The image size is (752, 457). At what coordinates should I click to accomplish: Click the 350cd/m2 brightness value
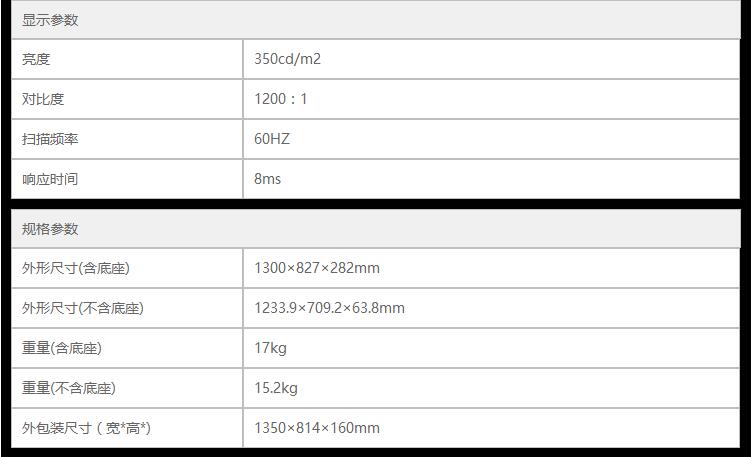tap(287, 59)
